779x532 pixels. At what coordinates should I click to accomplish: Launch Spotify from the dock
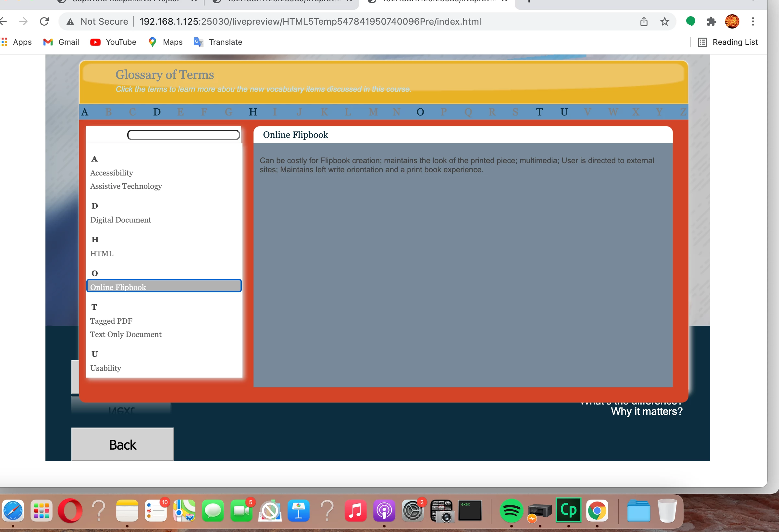[511, 510]
